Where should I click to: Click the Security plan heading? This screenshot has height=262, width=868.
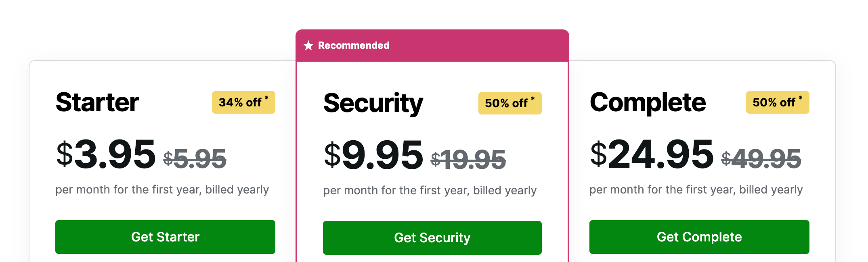[373, 104]
